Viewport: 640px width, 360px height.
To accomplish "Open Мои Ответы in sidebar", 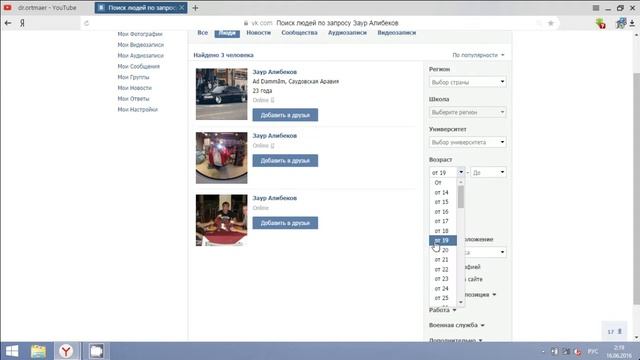I will (133, 99).
